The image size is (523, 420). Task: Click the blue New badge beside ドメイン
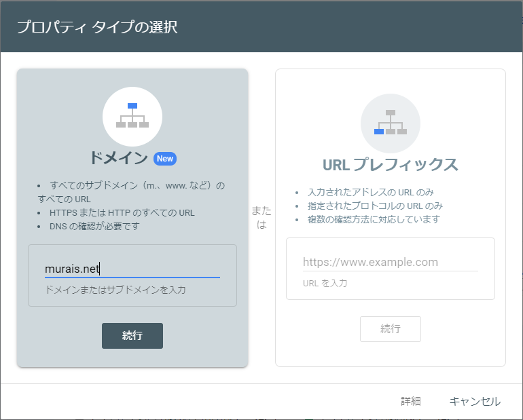165,159
